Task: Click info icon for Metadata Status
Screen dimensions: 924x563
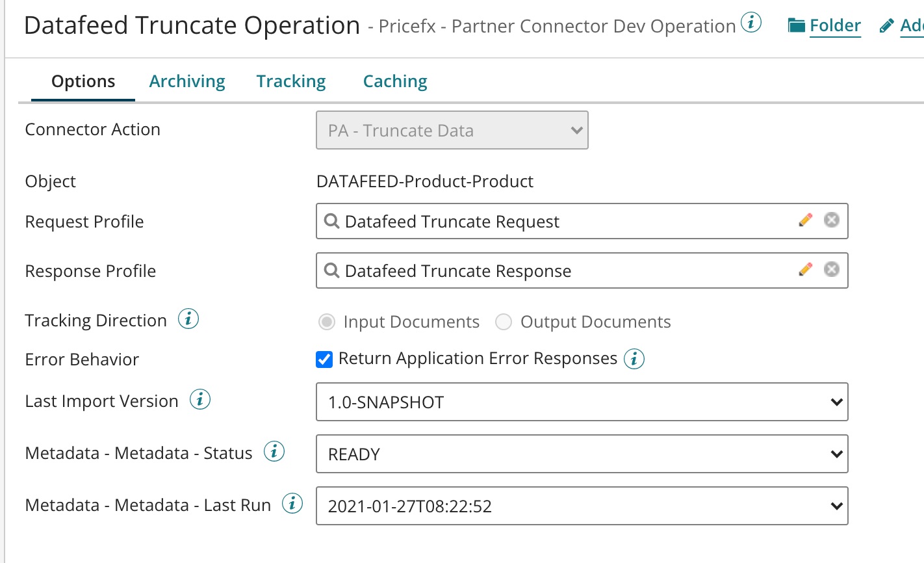Action: point(274,452)
